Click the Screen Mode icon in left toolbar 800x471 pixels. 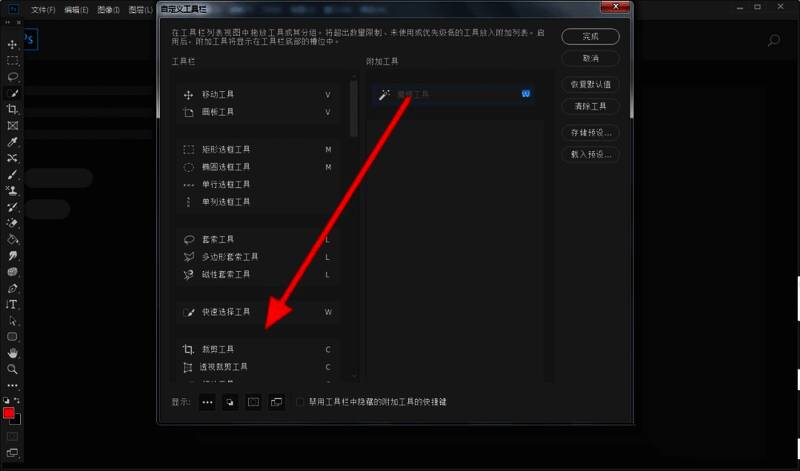12,453
